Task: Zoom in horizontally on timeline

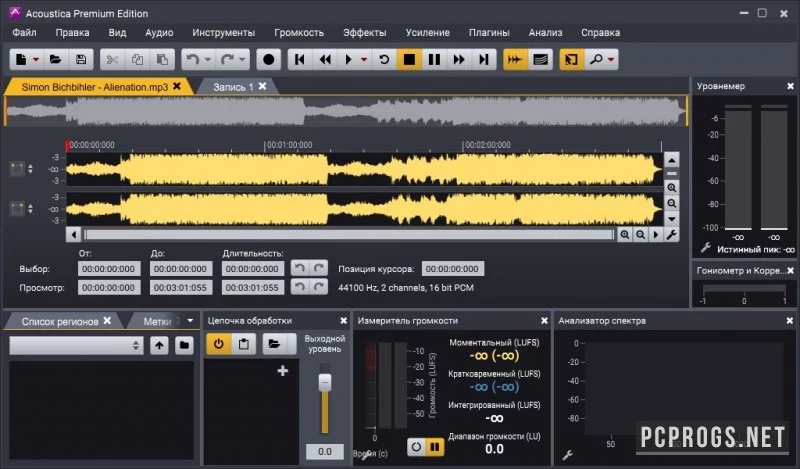Action: click(x=624, y=235)
